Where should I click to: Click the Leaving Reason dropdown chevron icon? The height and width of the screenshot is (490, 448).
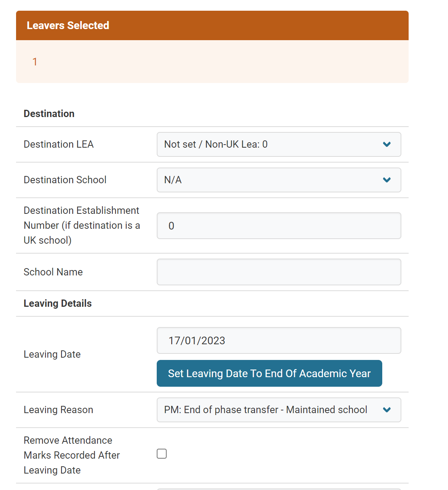387,410
